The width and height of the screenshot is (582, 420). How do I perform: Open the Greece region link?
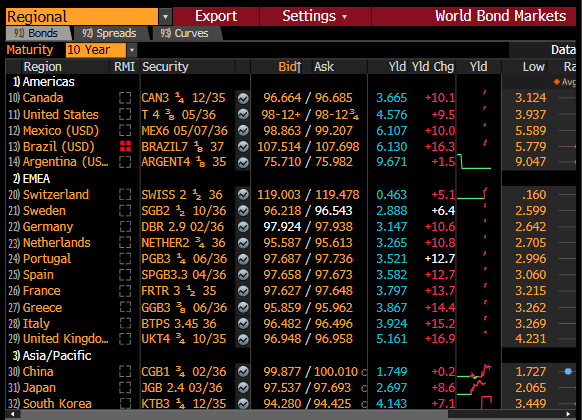(x=42, y=308)
